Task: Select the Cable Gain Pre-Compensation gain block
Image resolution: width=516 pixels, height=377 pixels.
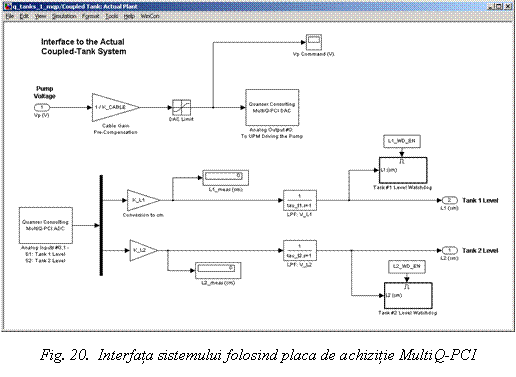Action: [x=115, y=107]
